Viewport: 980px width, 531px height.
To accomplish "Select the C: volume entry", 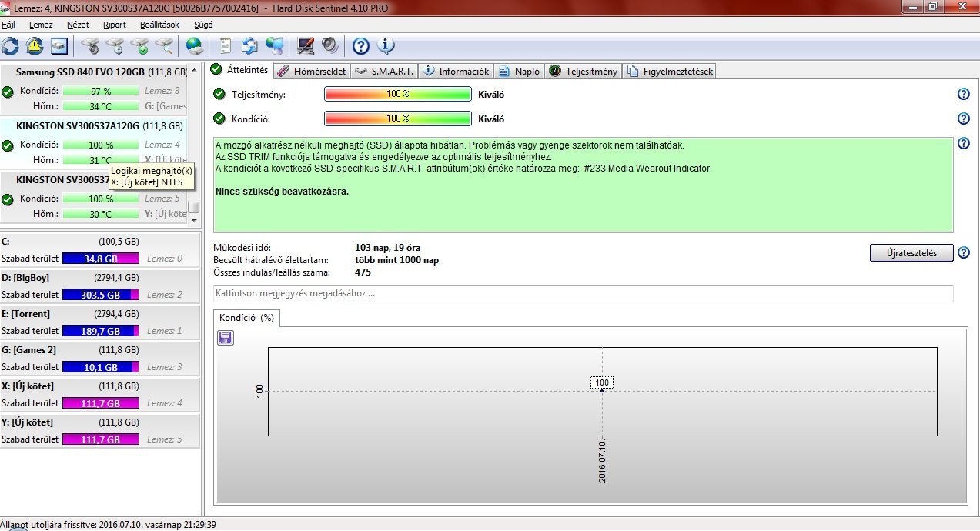I will click(99, 249).
